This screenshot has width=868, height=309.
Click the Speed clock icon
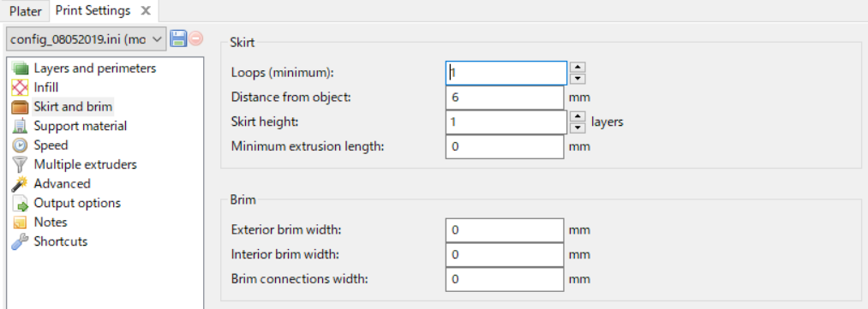point(20,146)
